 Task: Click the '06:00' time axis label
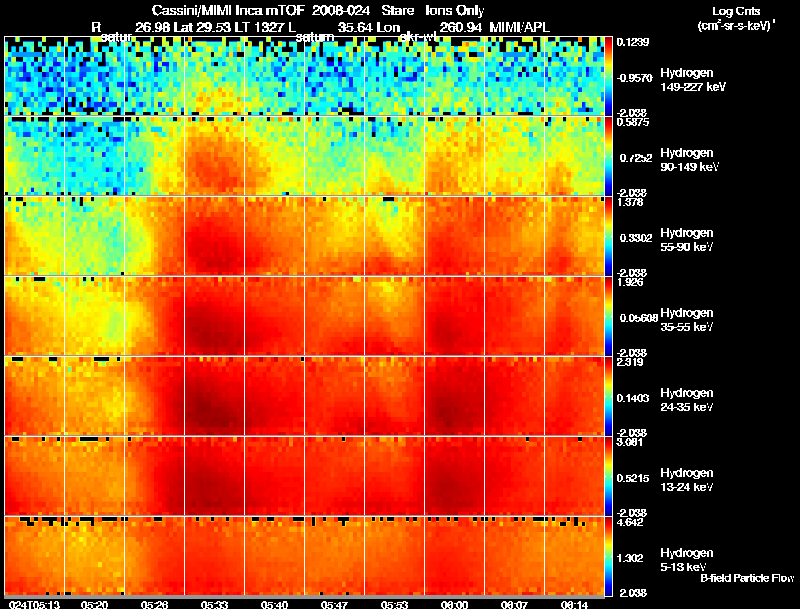tap(454, 605)
